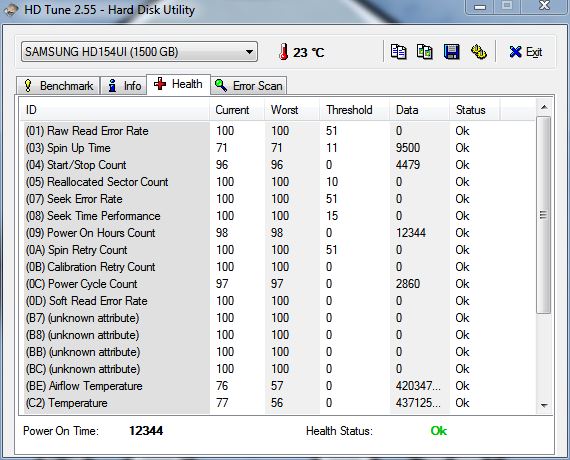Viewport: 570px width, 460px height.
Task: Select the Reallocated Sector Count row
Action: point(278,182)
